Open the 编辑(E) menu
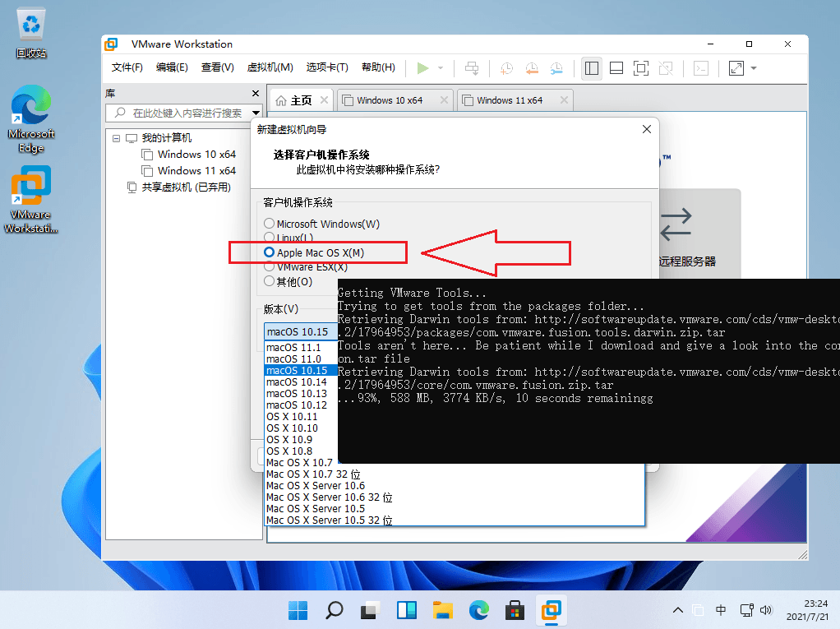This screenshot has height=629, width=840. click(172, 67)
